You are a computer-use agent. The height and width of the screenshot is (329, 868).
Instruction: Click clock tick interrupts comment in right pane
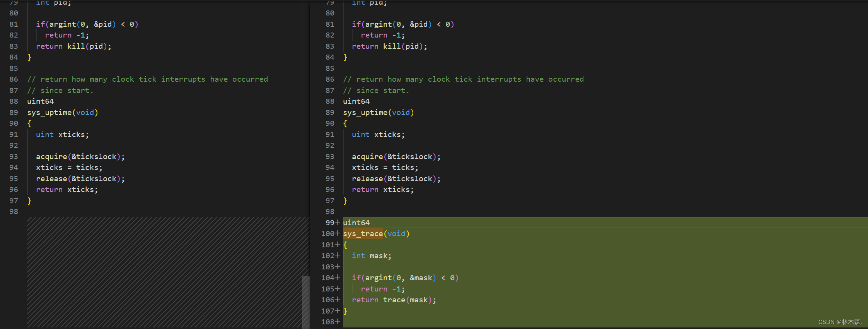tap(463, 79)
